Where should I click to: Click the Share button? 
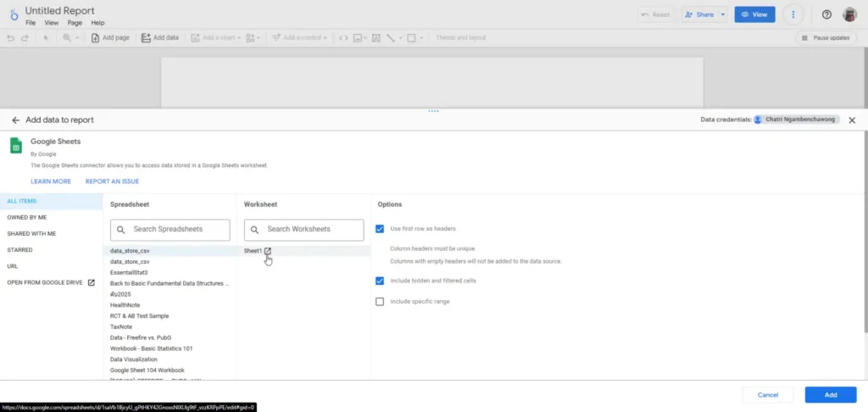[x=699, y=14]
